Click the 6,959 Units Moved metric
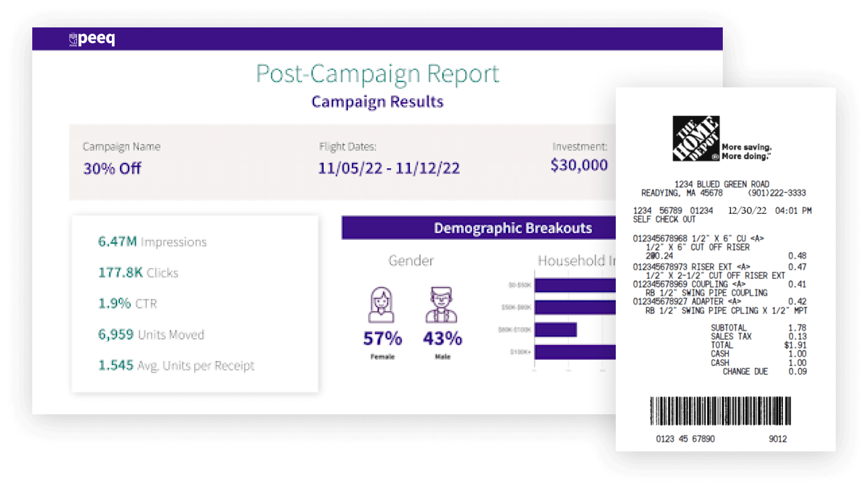The width and height of the screenshot is (868, 489). (151, 335)
